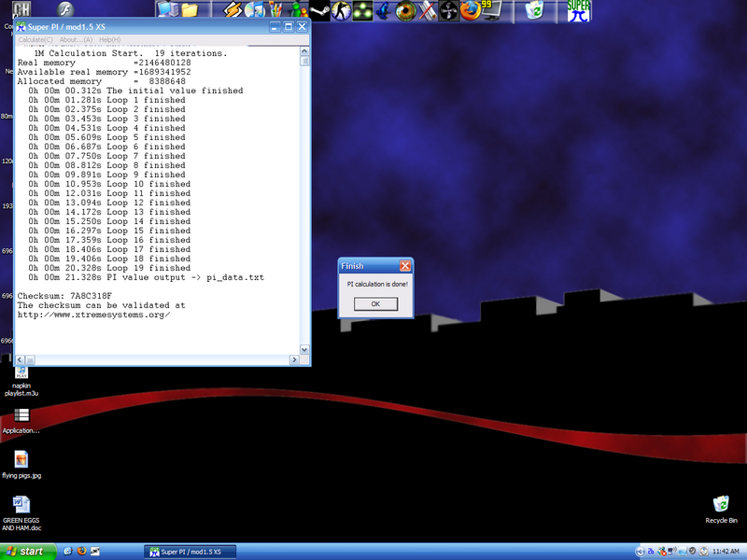Click "PI calculation is done!" message text
The image size is (747, 560).
(377, 284)
